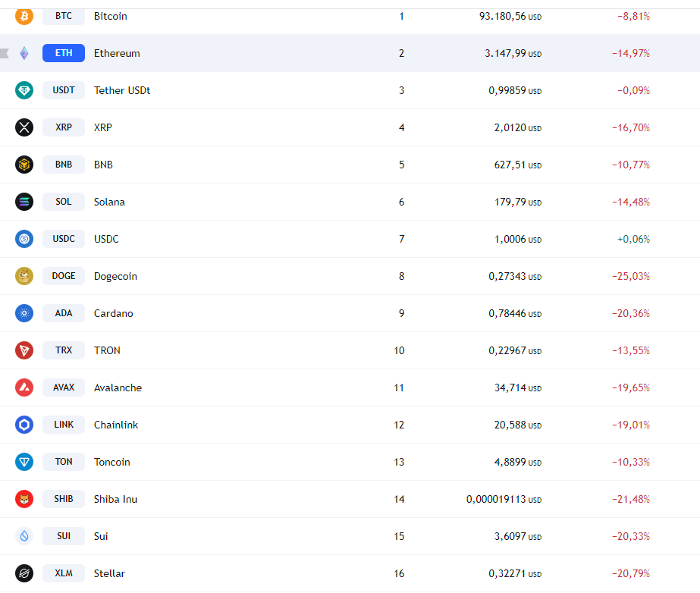Open the TON ticker badge
Image resolution: width=700 pixels, height=593 pixels.
[64, 462]
